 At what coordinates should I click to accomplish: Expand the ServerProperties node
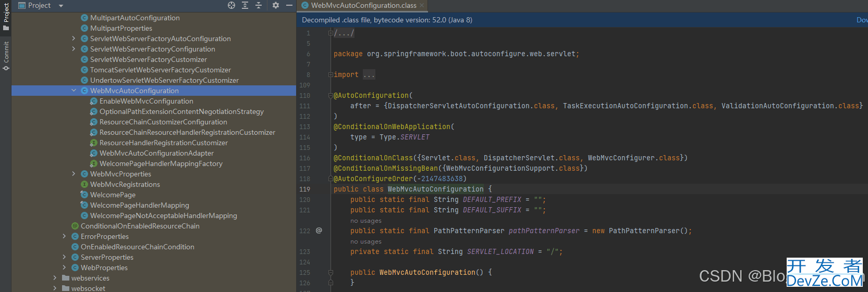coord(64,257)
